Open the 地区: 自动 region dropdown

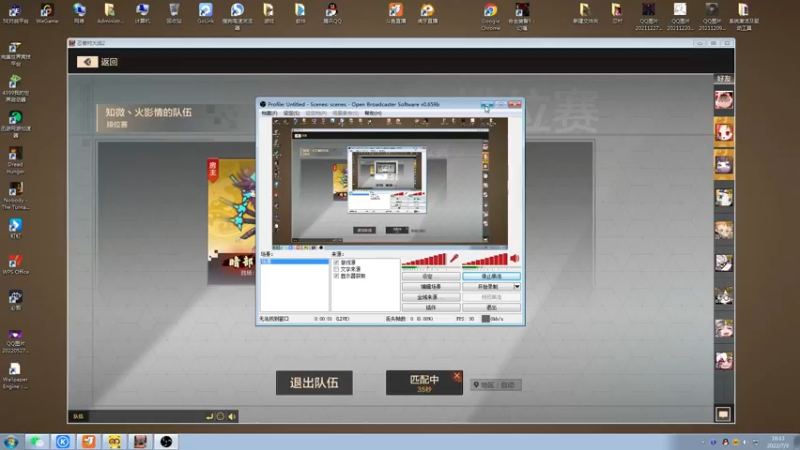[495, 385]
